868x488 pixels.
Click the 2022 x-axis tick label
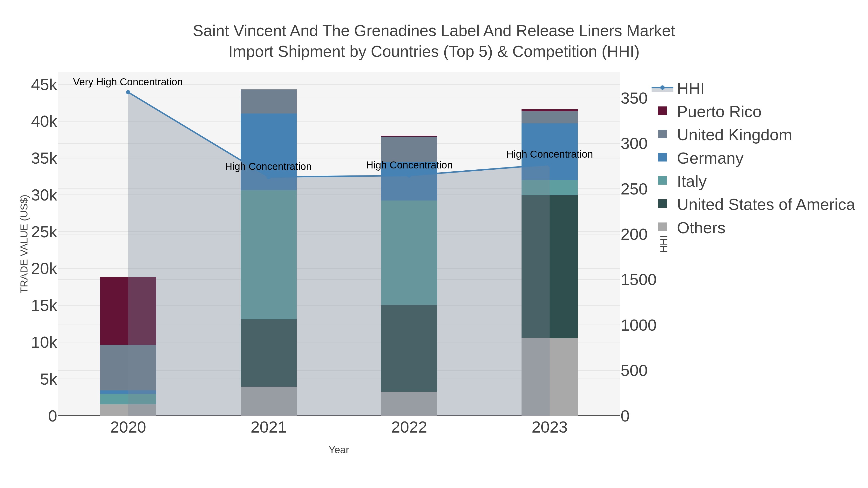click(x=409, y=427)
